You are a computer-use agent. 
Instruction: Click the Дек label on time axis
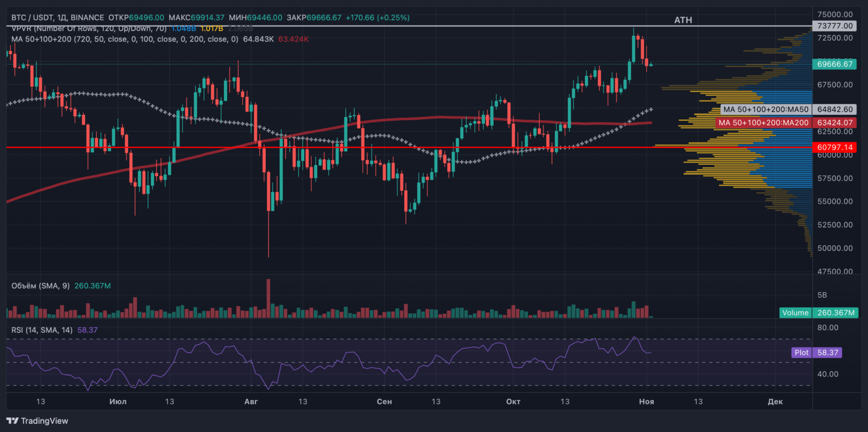point(775,402)
